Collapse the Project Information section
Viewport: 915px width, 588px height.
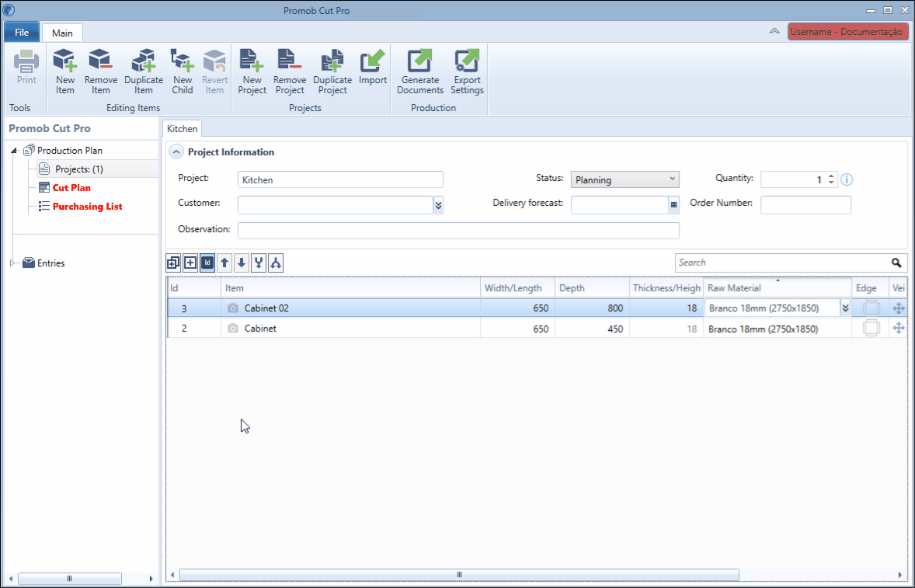pos(176,152)
